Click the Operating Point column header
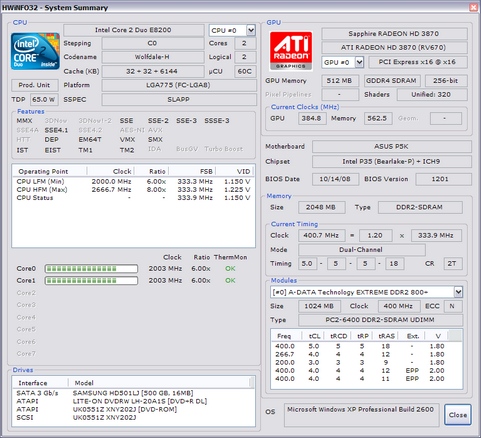 pos(50,171)
